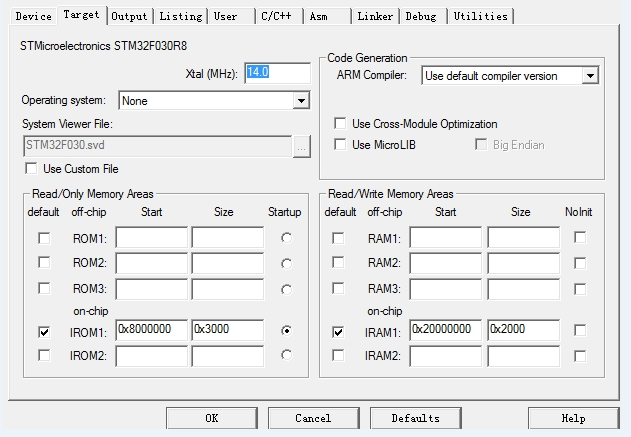Click the ROM3 Size field

click(228, 289)
